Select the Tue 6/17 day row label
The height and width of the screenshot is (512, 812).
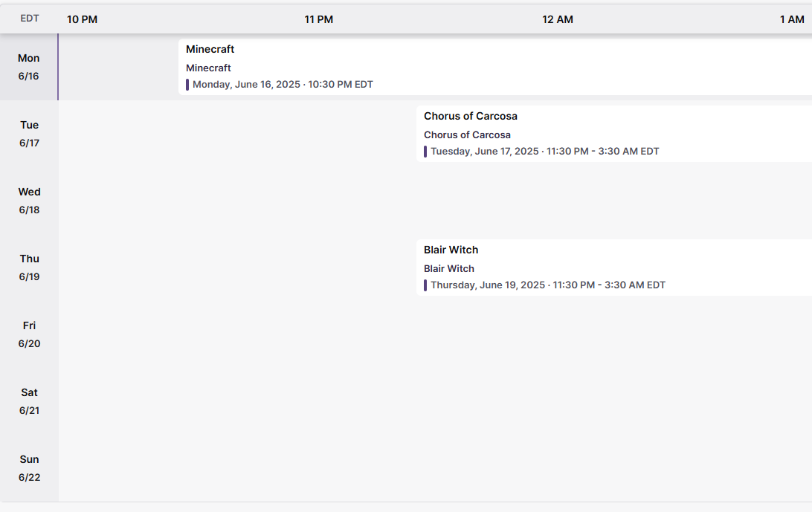[x=29, y=134]
